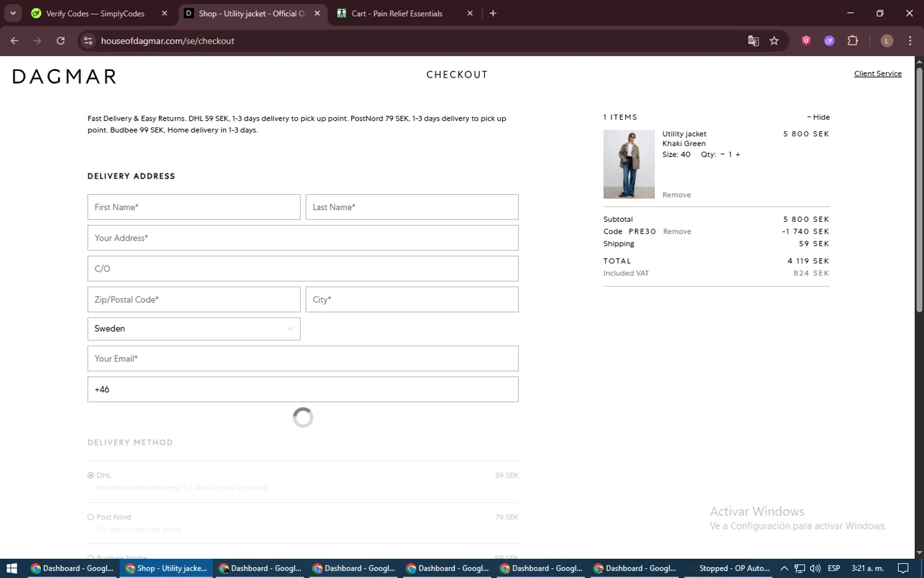Focus the Last Name field
Screen dimensions: 924x578
pos(412,207)
